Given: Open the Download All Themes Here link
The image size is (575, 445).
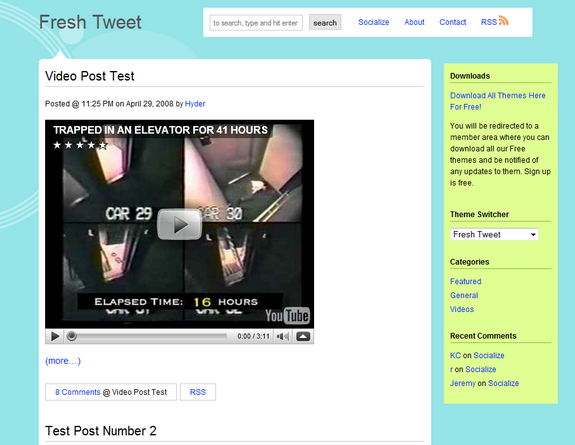Looking at the screenshot, I should [x=498, y=101].
